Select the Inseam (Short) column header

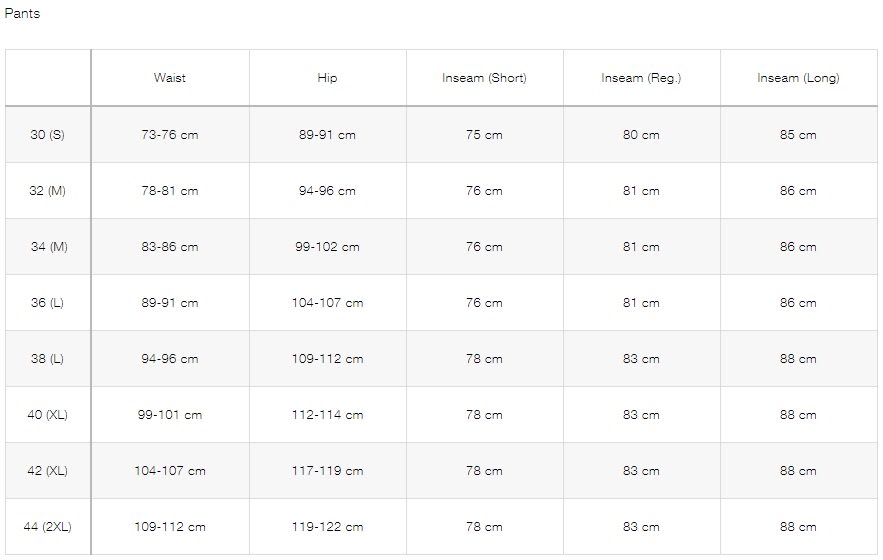484,78
